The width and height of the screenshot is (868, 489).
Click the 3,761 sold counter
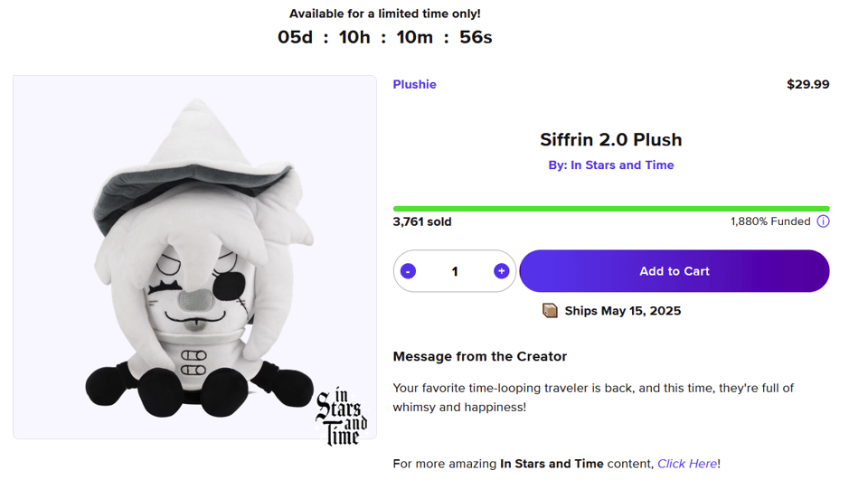tap(422, 221)
